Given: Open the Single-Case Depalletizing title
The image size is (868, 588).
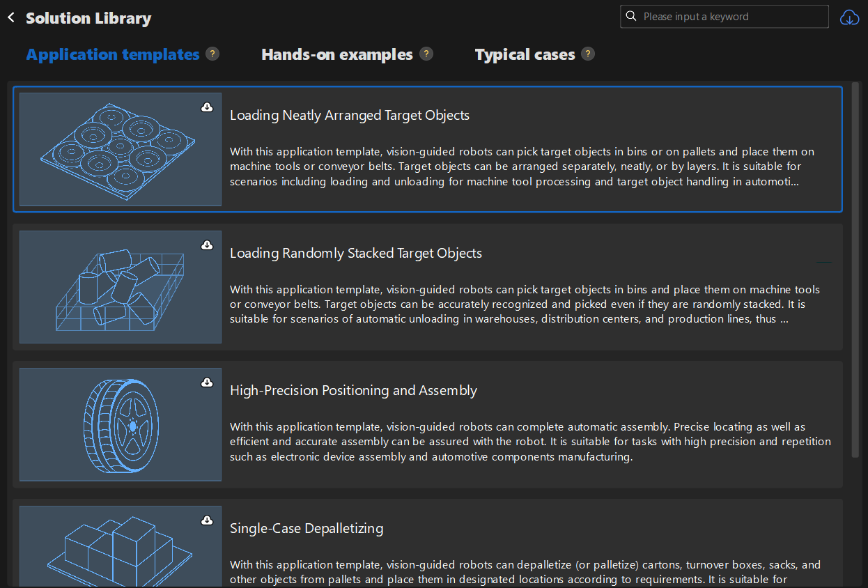Looking at the screenshot, I should click(307, 528).
